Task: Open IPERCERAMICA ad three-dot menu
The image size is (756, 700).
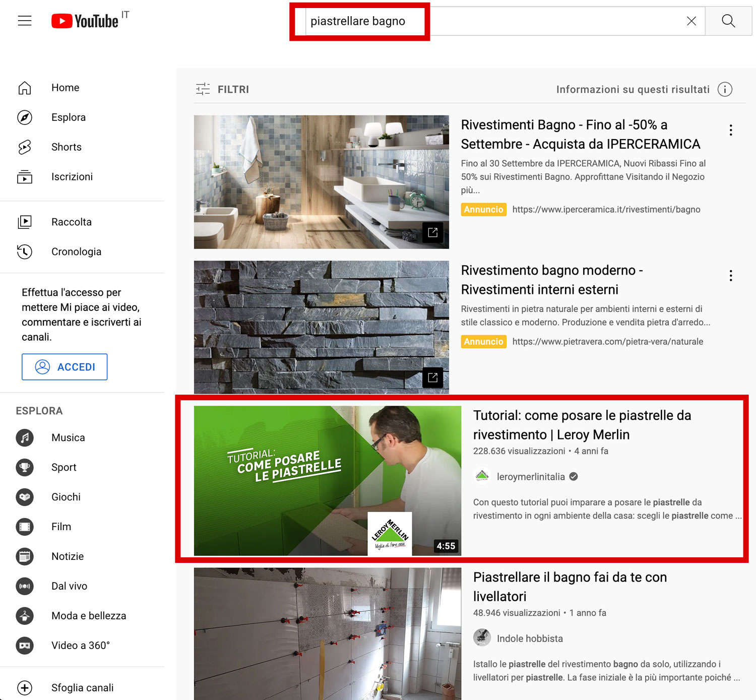Action: tap(731, 130)
